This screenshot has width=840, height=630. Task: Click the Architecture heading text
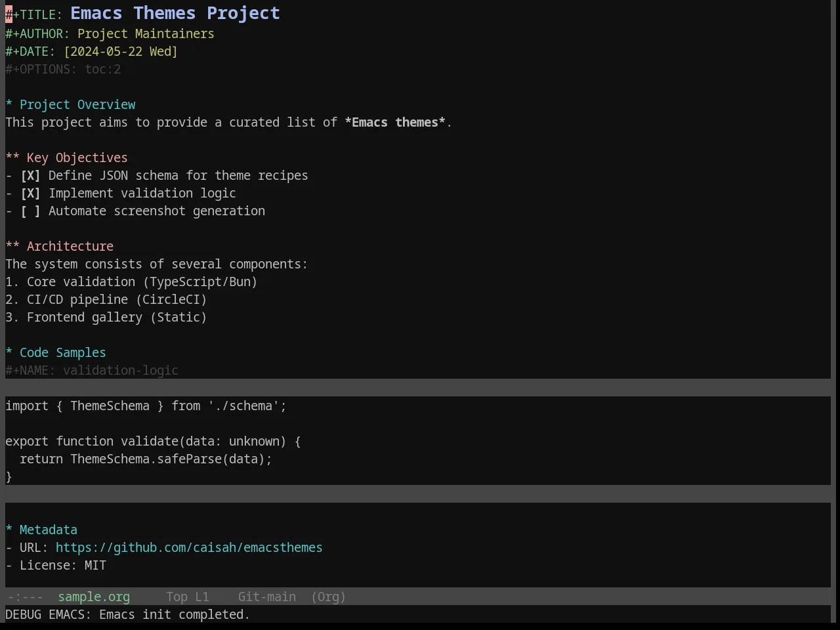coord(70,246)
